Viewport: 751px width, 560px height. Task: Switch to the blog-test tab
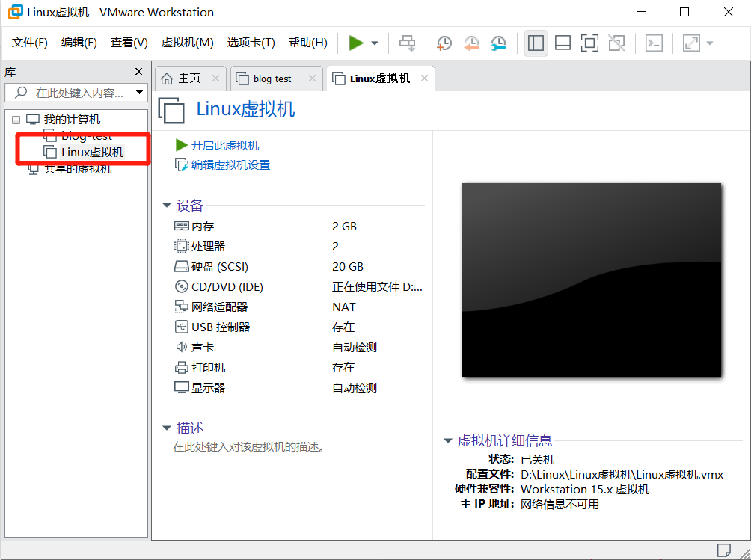[274, 78]
